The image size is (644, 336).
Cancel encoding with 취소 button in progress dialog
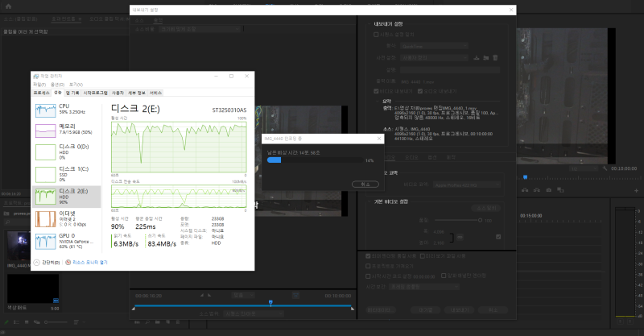click(365, 185)
